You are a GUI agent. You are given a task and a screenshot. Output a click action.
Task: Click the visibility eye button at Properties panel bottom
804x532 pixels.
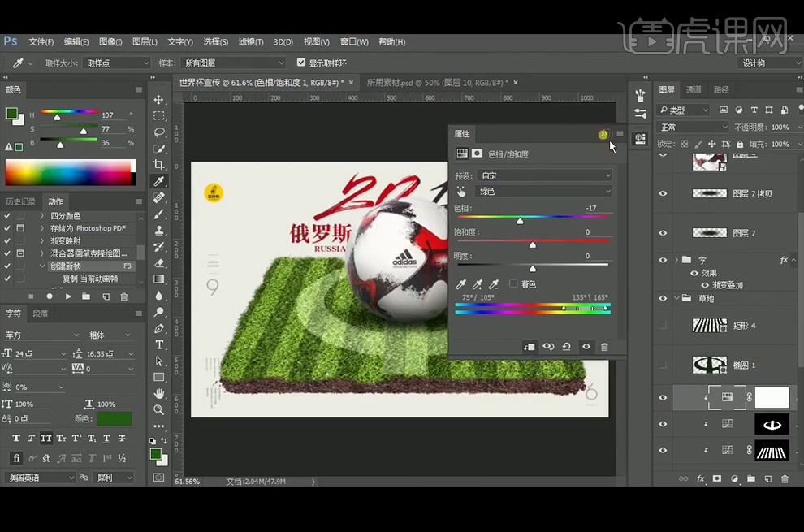click(586, 347)
